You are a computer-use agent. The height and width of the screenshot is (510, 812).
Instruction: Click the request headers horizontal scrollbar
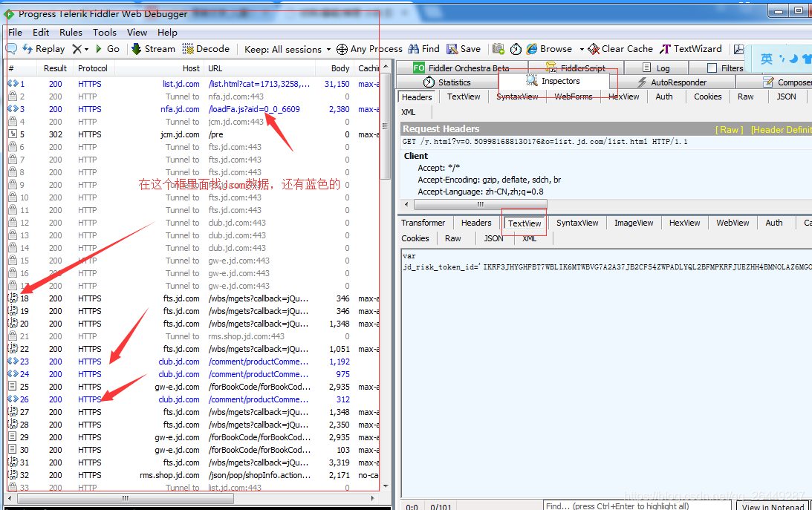point(479,204)
